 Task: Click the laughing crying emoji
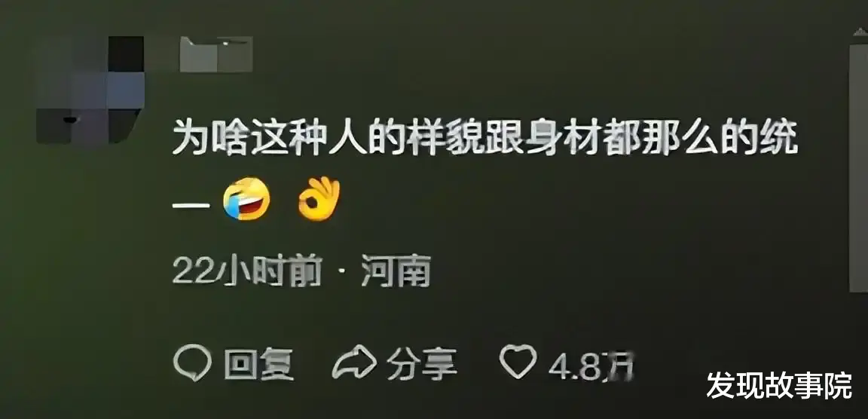[246, 199]
